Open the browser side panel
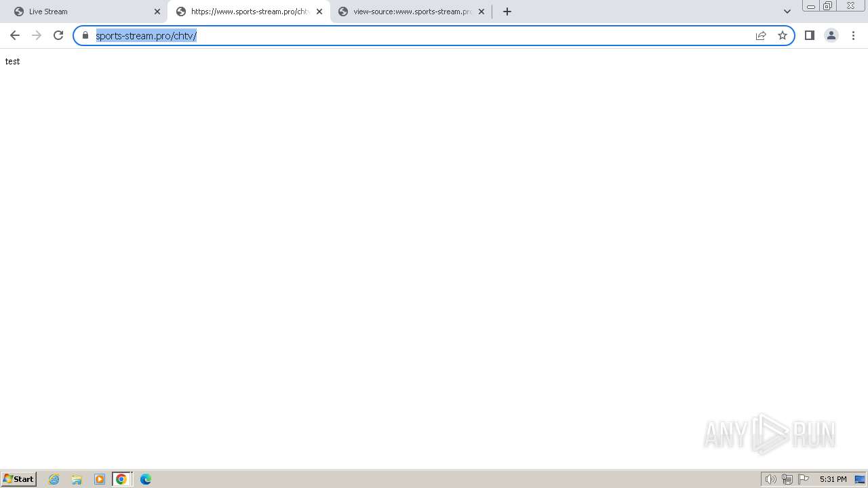Image resolution: width=868 pixels, height=488 pixels. 810,35
